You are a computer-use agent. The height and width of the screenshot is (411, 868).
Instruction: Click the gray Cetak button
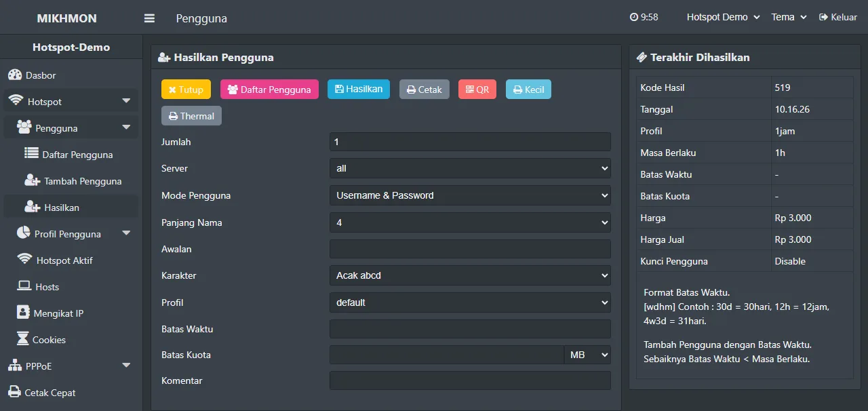pyautogui.click(x=425, y=90)
